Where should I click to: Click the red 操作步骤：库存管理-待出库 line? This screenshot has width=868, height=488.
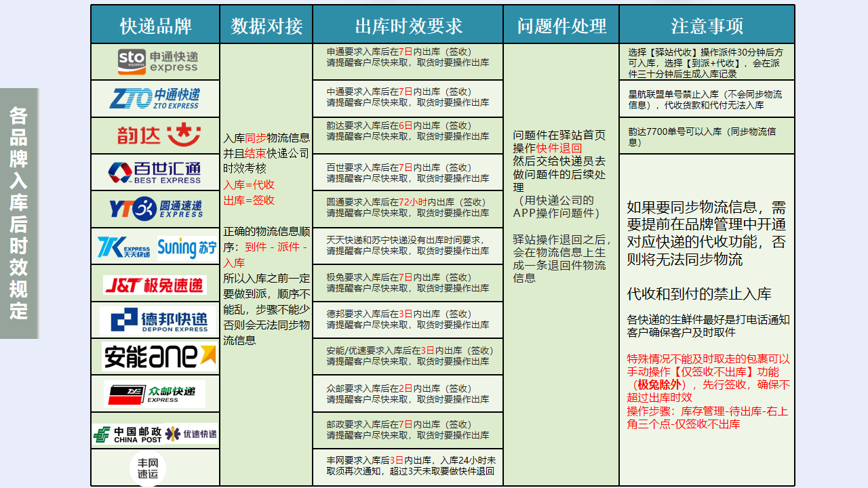(707, 418)
